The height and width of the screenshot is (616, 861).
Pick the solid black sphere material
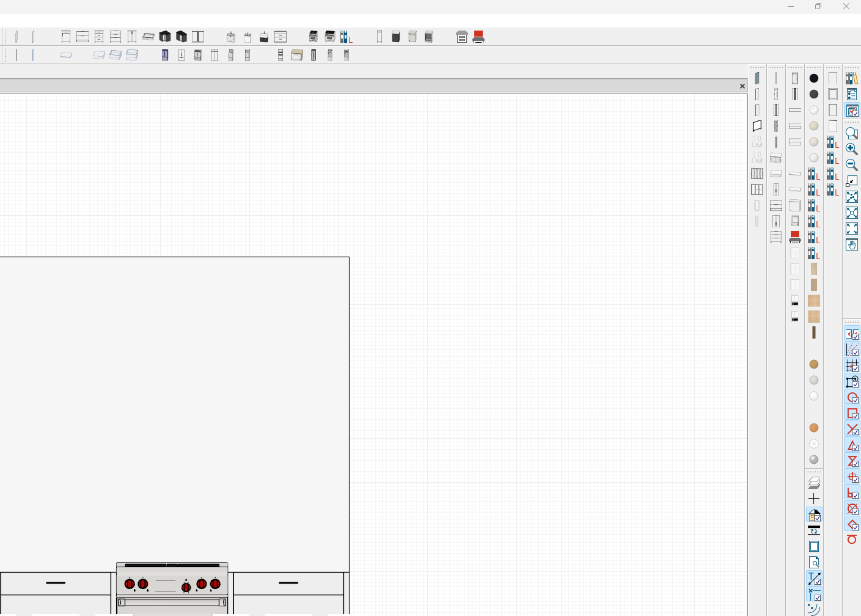click(814, 78)
